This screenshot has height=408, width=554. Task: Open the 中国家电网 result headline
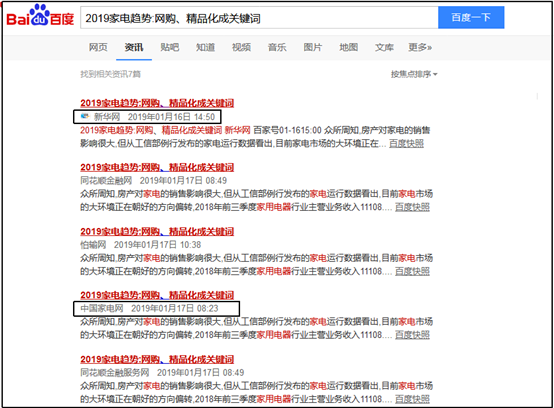click(157, 295)
